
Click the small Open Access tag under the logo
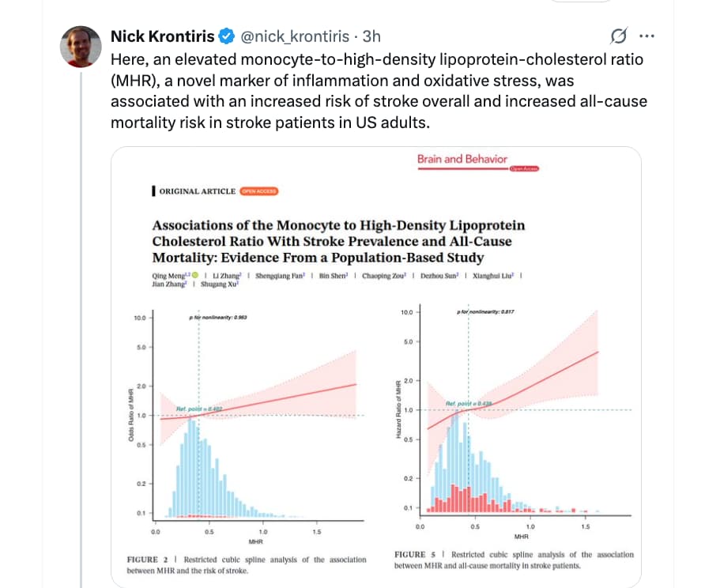click(524, 169)
